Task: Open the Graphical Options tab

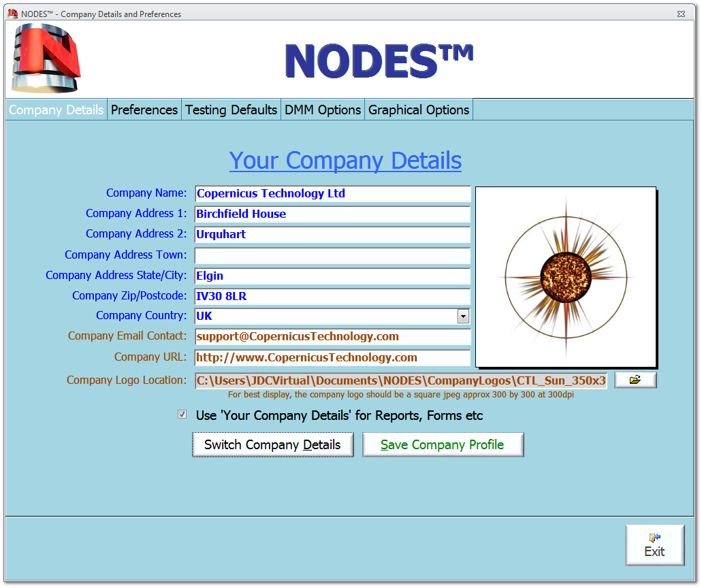Action: coord(418,109)
